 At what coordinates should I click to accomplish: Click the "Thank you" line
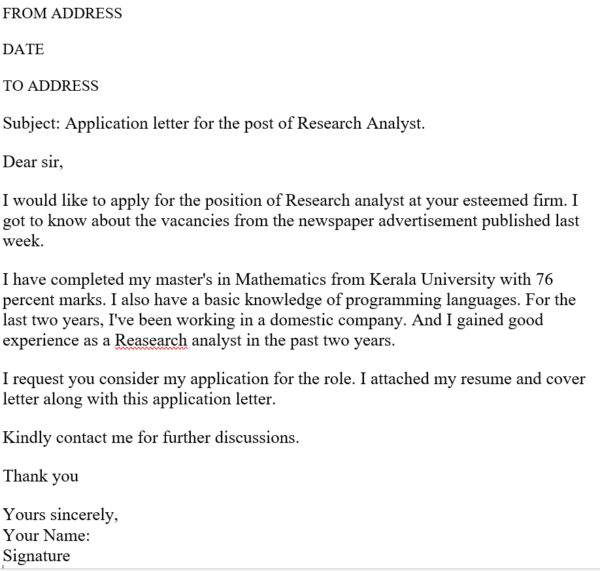coord(40,475)
